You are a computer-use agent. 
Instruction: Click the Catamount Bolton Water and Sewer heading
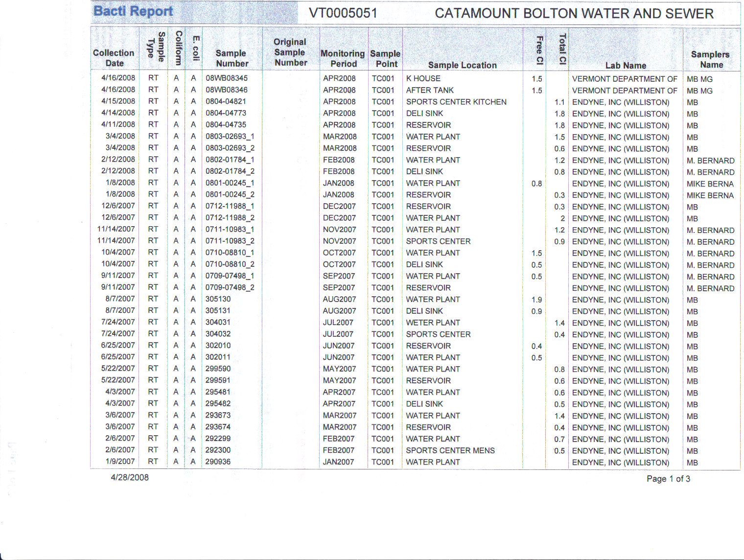click(x=574, y=14)
